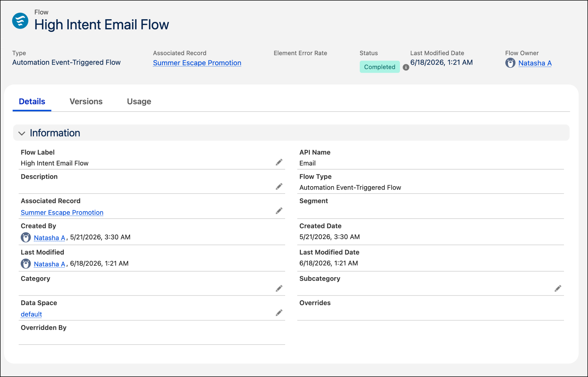588x377 pixels.
Task: Open the Usage tab
Action: coord(139,101)
